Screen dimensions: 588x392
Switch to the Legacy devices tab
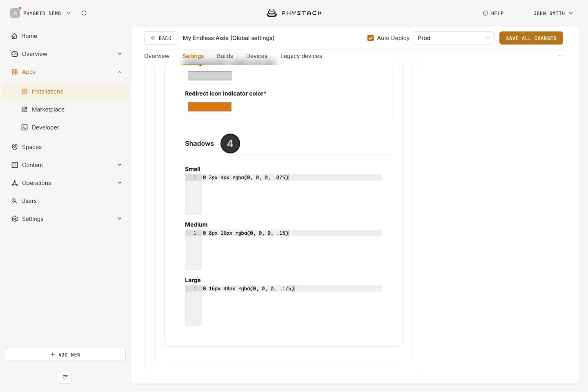point(301,56)
